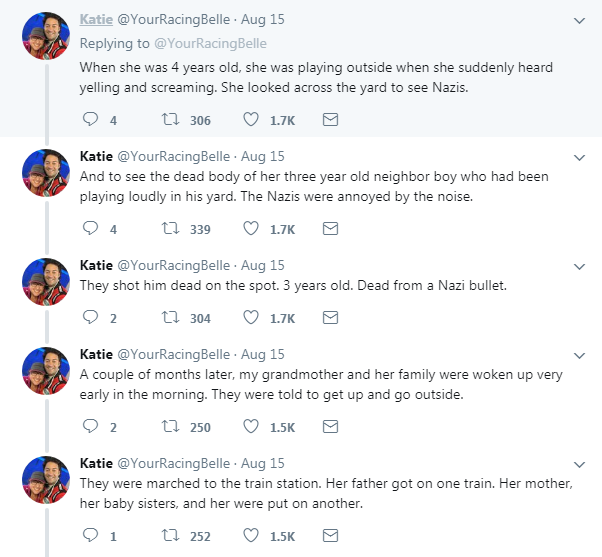Click the Katie name on the first tweet
The width and height of the screenshot is (602, 557).
pos(96,20)
